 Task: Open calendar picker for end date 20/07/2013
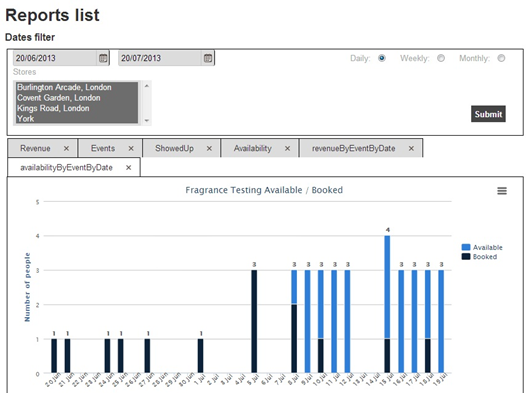pyautogui.click(x=208, y=58)
